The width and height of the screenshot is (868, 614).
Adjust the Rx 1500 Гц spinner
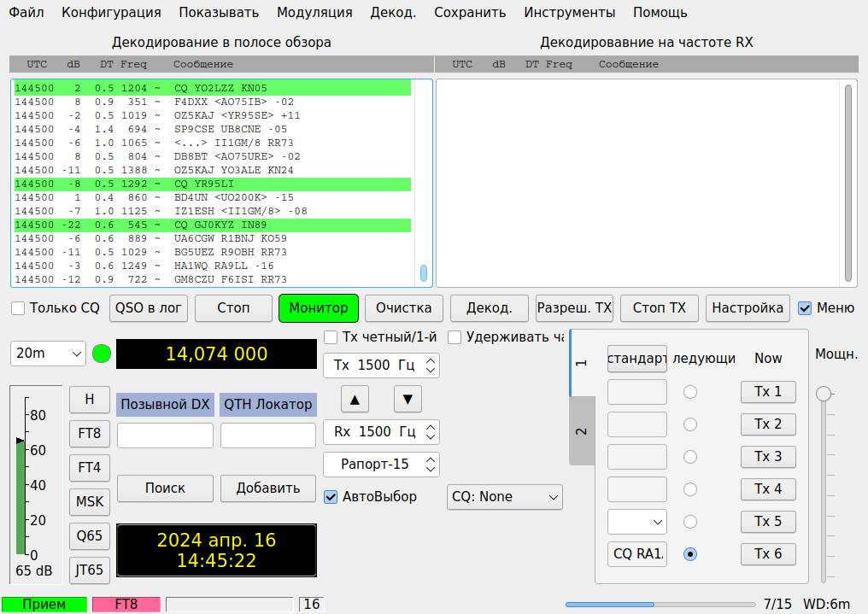(381, 432)
